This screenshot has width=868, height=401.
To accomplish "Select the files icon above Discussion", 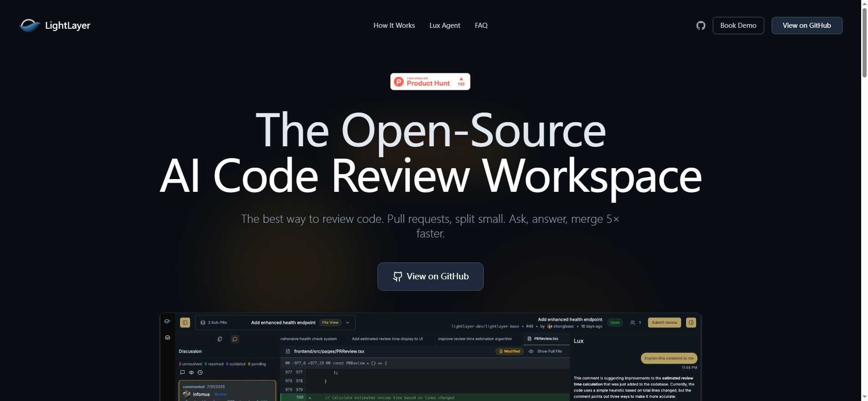I will (220, 339).
